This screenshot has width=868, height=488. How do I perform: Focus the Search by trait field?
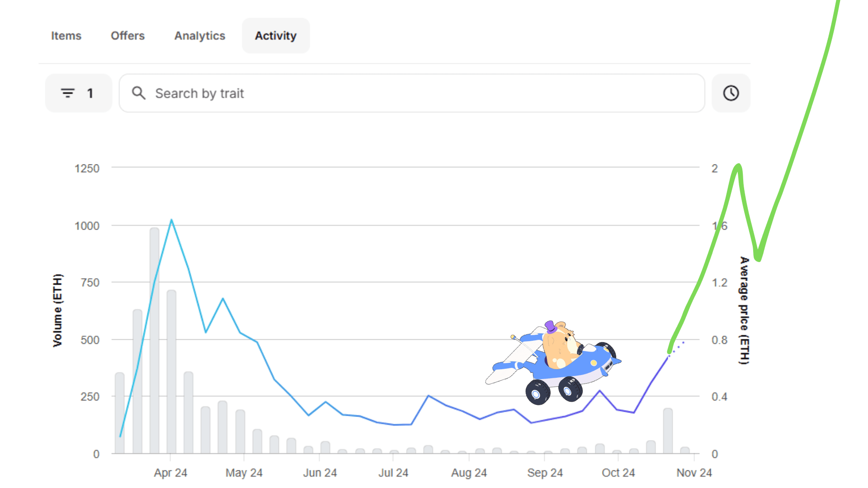(407, 93)
